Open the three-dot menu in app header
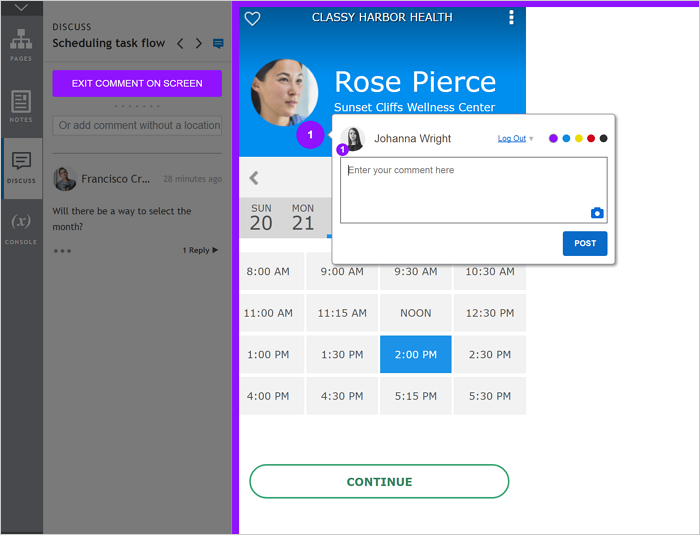Viewport: 700px width, 535px height. coord(511,17)
